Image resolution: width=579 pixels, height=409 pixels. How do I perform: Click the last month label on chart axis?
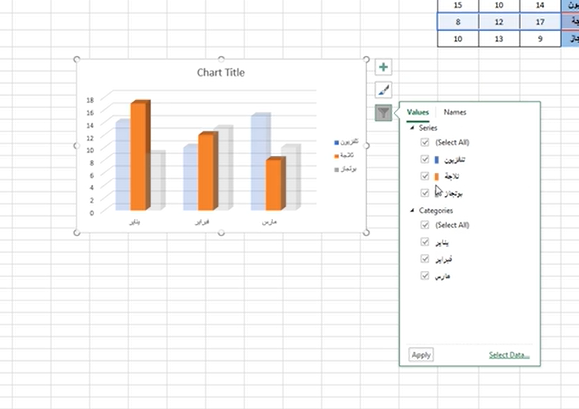pos(269,222)
